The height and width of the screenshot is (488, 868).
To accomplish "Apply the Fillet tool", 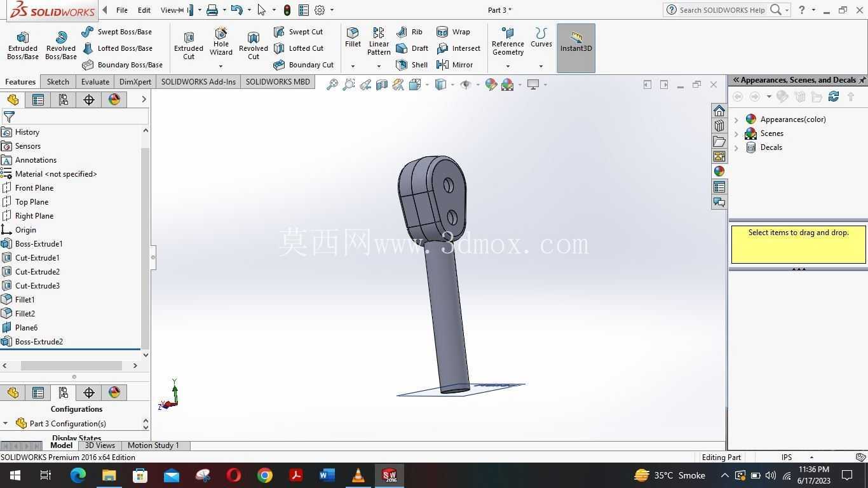I will click(x=353, y=37).
